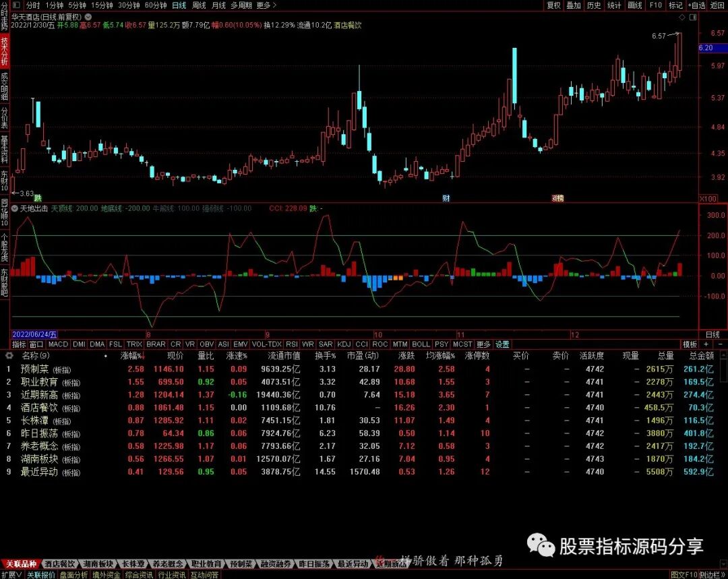
Task: Zoom out chart with the − button
Action: point(720,344)
